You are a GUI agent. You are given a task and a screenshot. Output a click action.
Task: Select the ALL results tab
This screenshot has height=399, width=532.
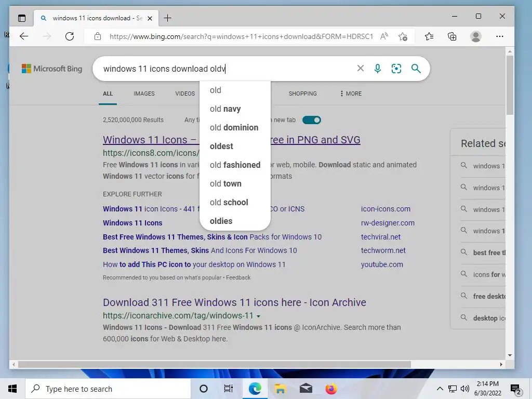(x=108, y=94)
